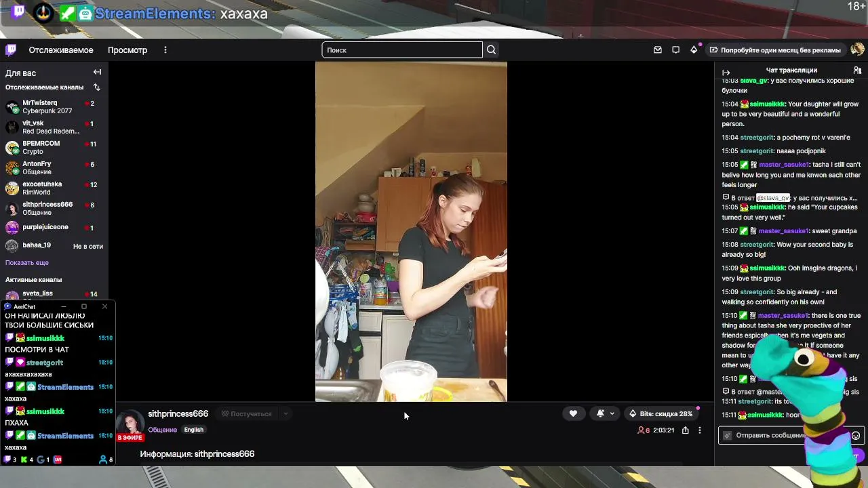
Task: Open AntonFry channel in sidebar
Action: tap(54, 168)
